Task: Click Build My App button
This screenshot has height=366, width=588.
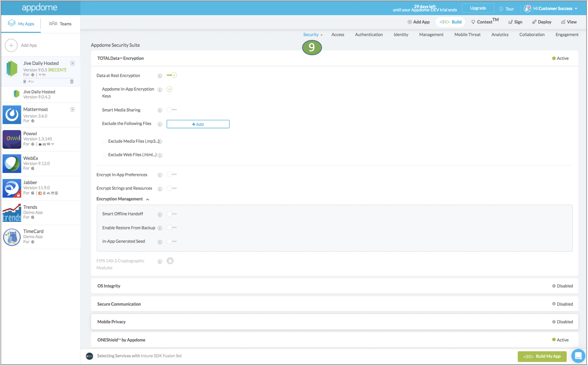Action: 542,356
